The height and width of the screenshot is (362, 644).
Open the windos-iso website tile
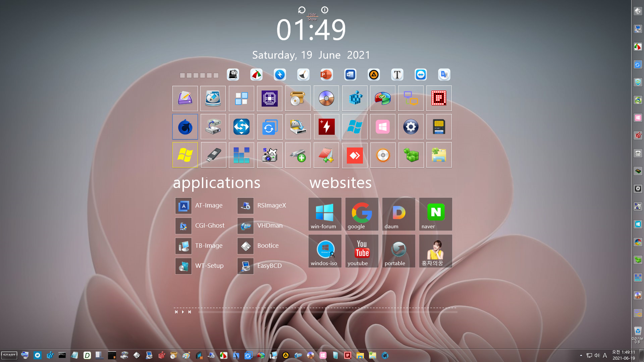[325, 251]
